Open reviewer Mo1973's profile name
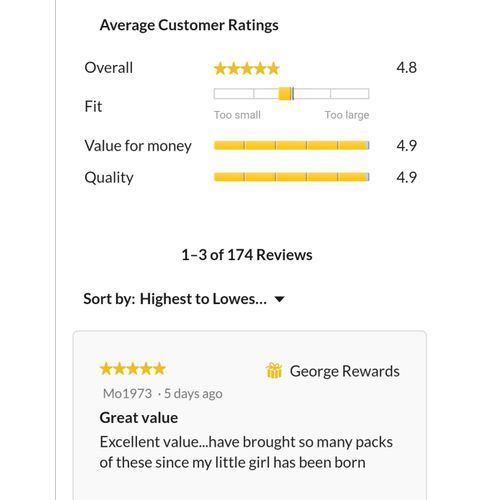This screenshot has height=500, width=500. point(127,394)
